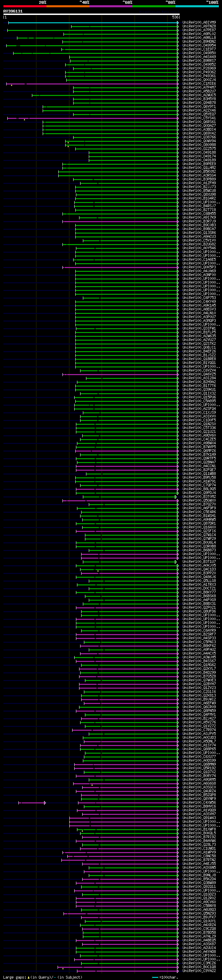Click the green ~80% identity legend bar
222x980 pixels.
point(154,6)
